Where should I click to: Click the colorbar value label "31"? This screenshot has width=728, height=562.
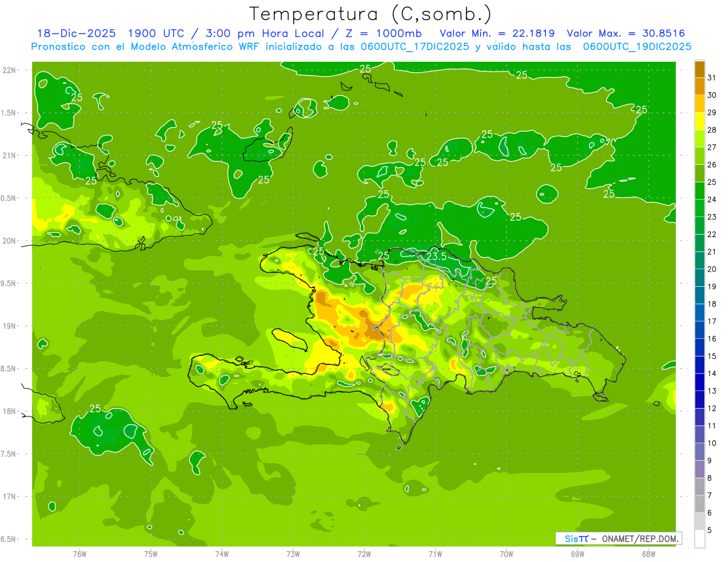(x=713, y=78)
